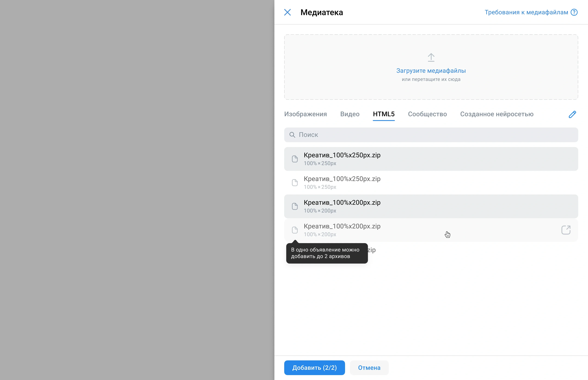The width and height of the screenshot is (588, 380).
Task: Close the Медиатека panel with X icon
Action: coord(287,12)
